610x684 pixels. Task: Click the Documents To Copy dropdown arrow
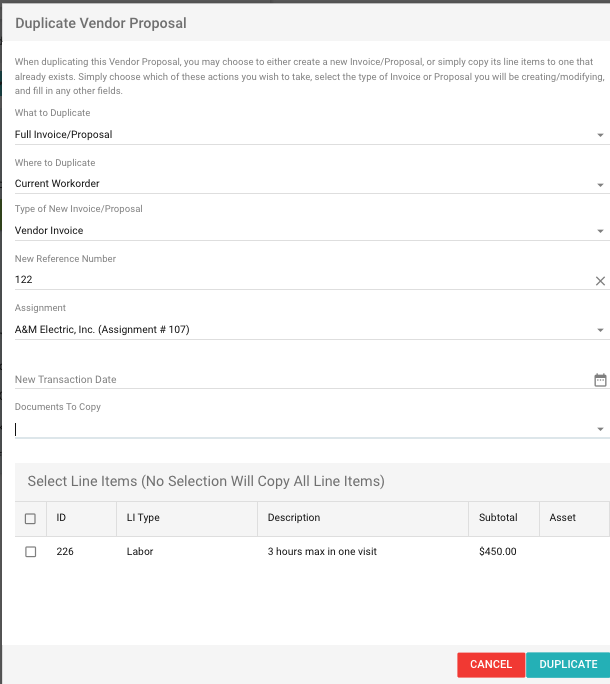pos(600,429)
